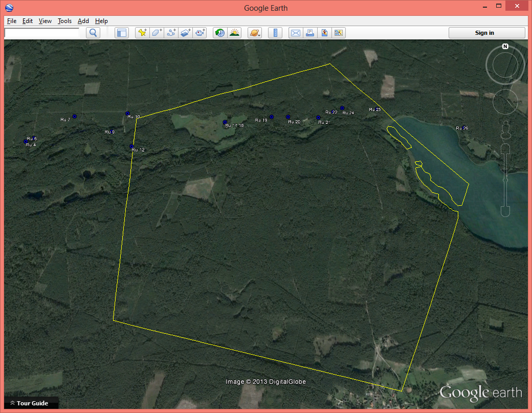Open the Add menu
This screenshot has height=413, width=532.
83,21
